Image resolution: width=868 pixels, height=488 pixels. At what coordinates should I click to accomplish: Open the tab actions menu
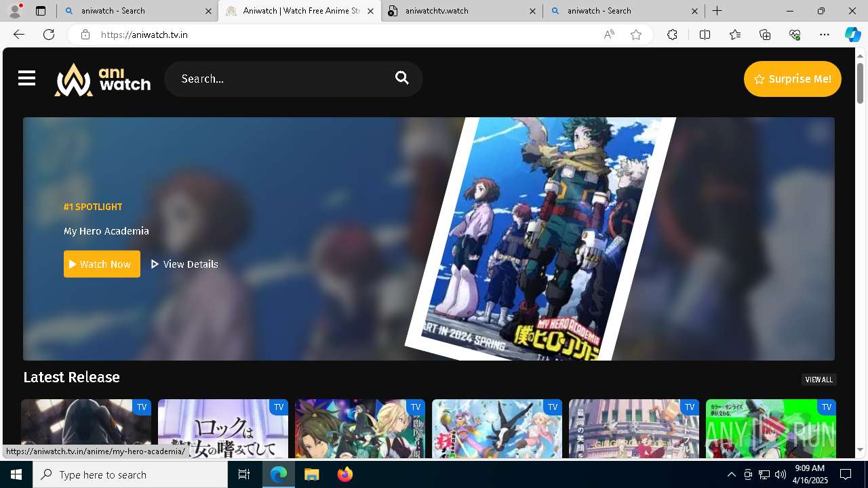click(41, 11)
